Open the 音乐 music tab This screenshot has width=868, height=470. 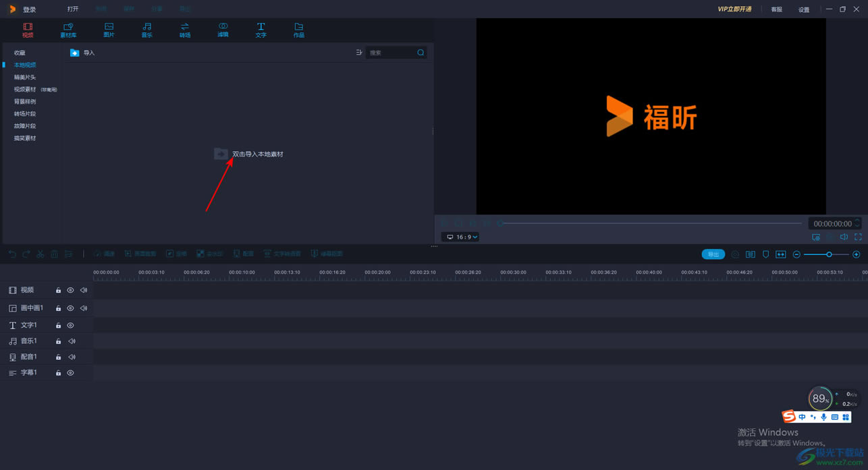(x=146, y=30)
